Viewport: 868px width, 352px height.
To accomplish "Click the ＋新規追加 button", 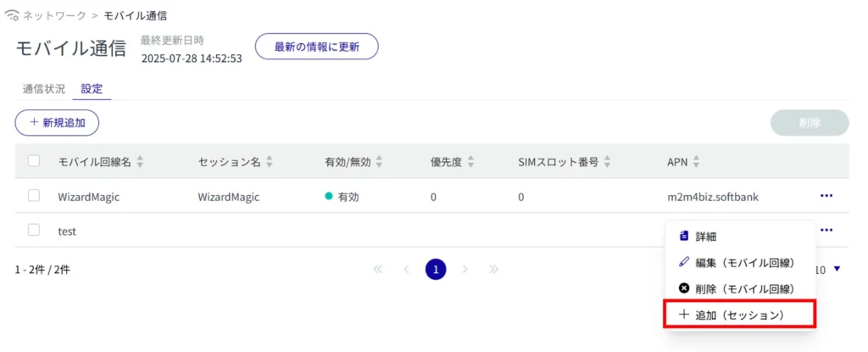I will point(57,123).
